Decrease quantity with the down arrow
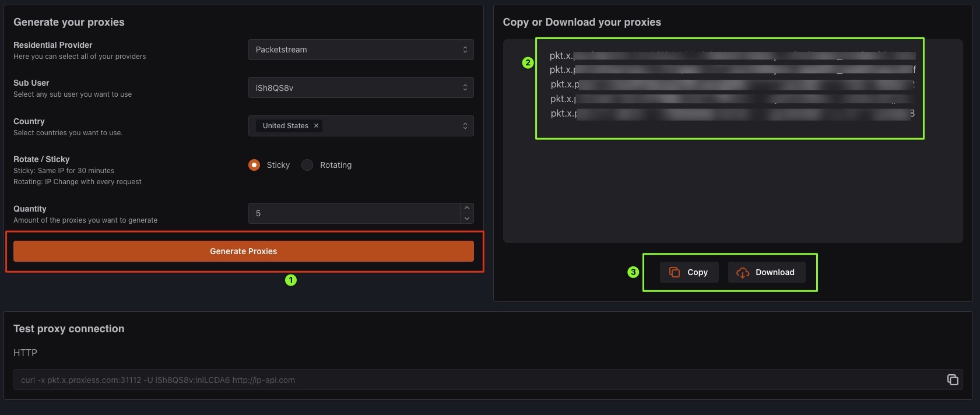The image size is (980, 415). [466, 219]
